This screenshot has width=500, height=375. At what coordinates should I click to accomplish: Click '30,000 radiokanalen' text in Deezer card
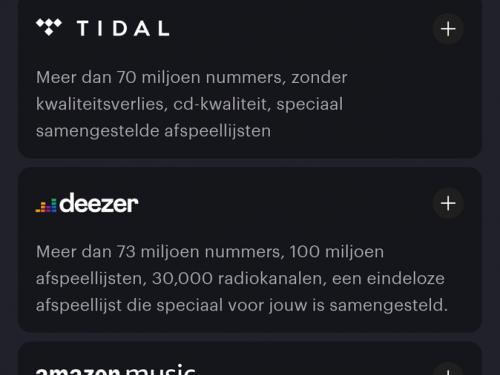pos(239,279)
